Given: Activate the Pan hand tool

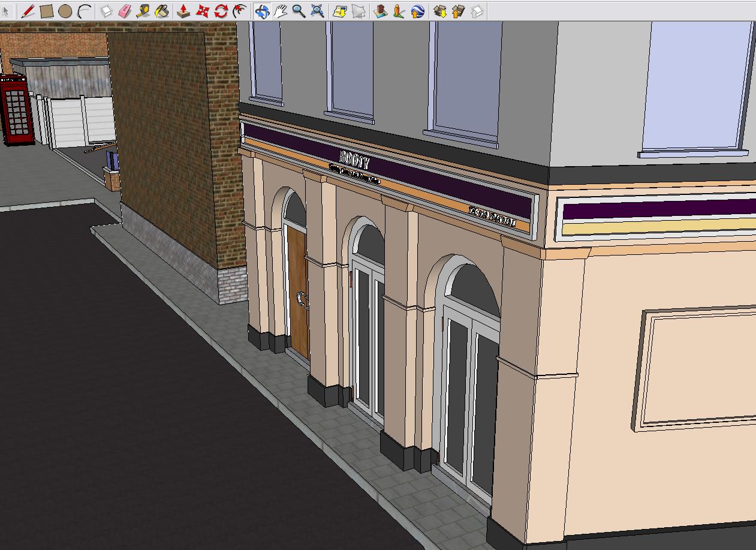Looking at the screenshot, I should 280,11.
